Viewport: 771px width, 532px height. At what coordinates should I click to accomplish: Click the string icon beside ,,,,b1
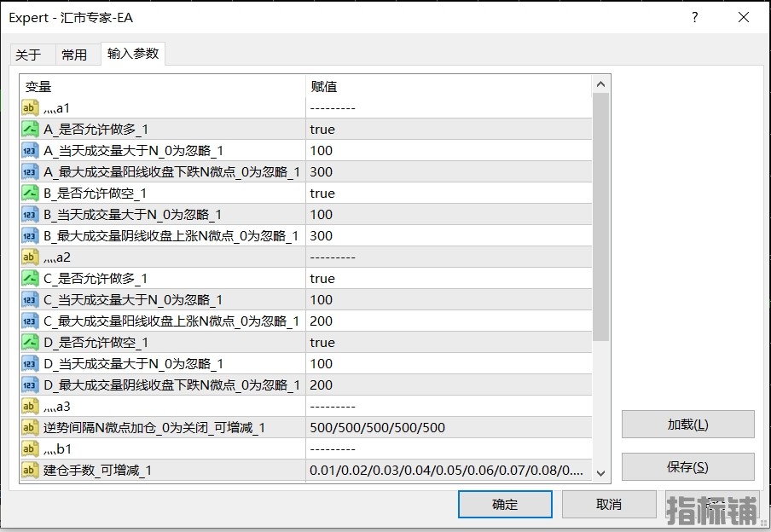(x=30, y=448)
